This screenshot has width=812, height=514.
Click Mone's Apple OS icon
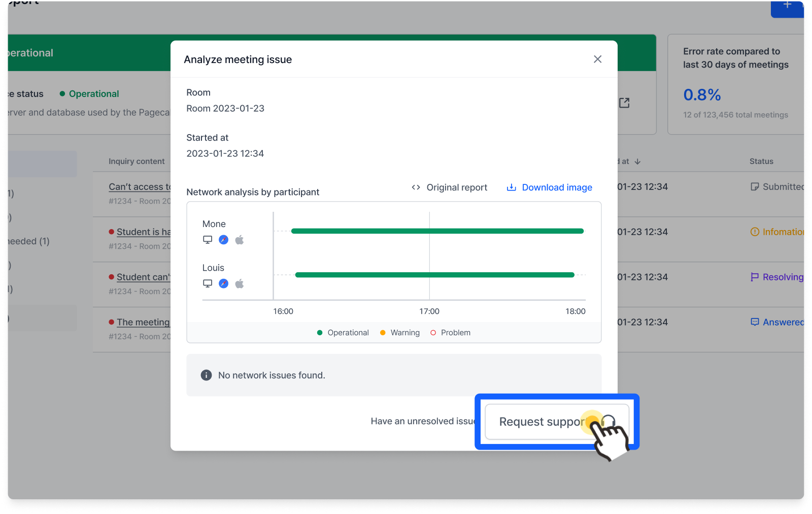(240, 240)
